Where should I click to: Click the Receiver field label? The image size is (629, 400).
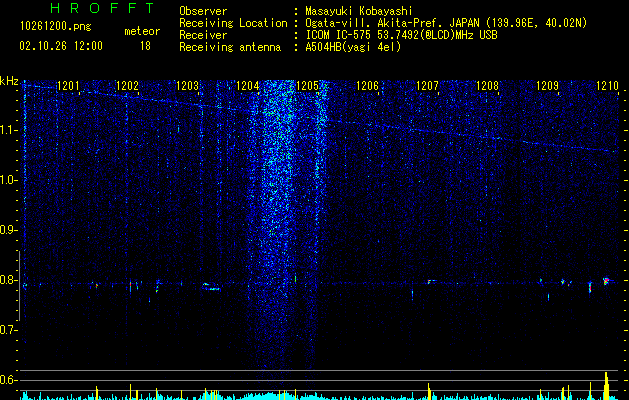click(x=203, y=35)
